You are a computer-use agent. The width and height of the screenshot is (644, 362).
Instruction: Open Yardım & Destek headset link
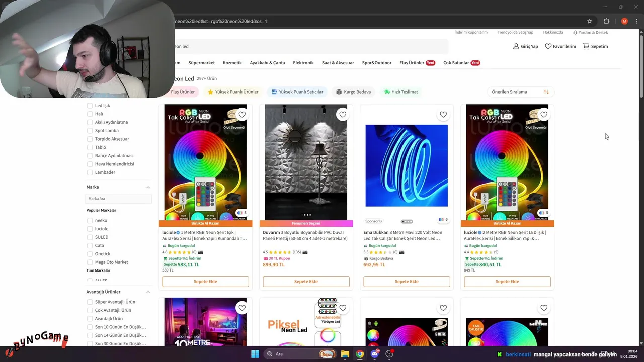590,32
